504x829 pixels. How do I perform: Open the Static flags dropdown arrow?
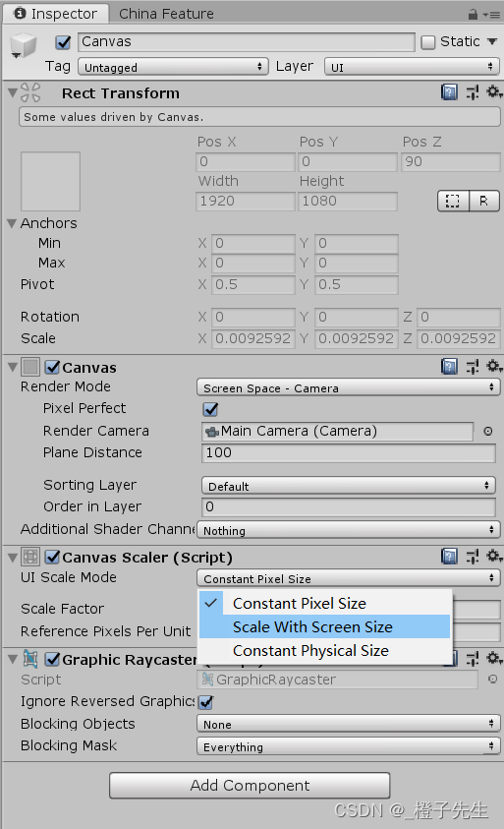(x=492, y=41)
